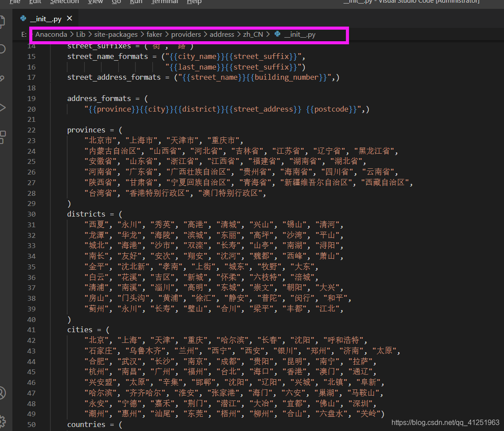Click the "门头沟" district string
This screenshot has width=504, height=431.
coord(133,298)
